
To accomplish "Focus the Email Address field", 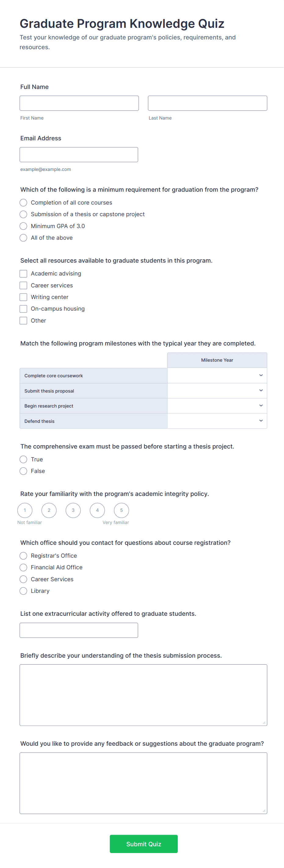I will click(x=79, y=155).
